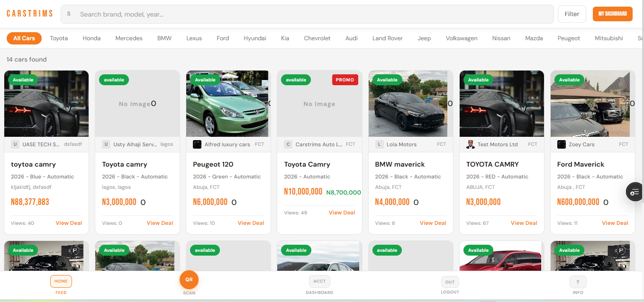Image resolution: width=644 pixels, height=302 pixels.
Task: Filter by Mercedes brand
Action: [x=129, y=38]
